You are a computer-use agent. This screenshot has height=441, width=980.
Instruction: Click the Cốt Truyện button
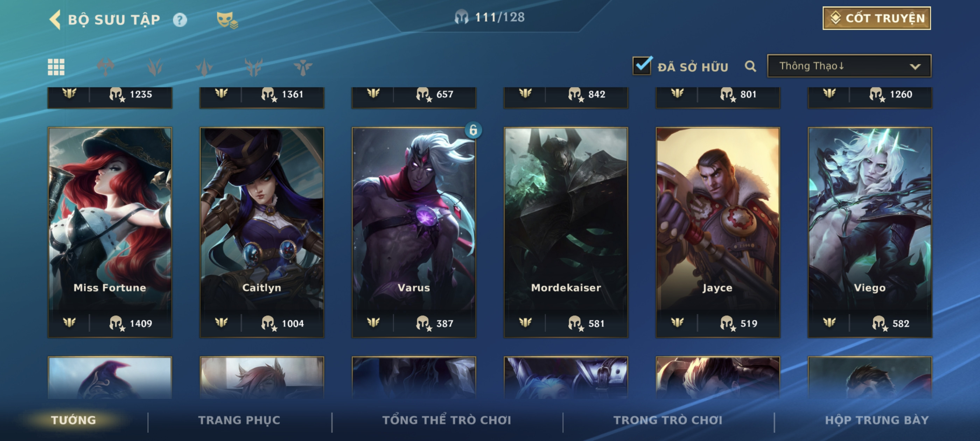tap(876, 18)
